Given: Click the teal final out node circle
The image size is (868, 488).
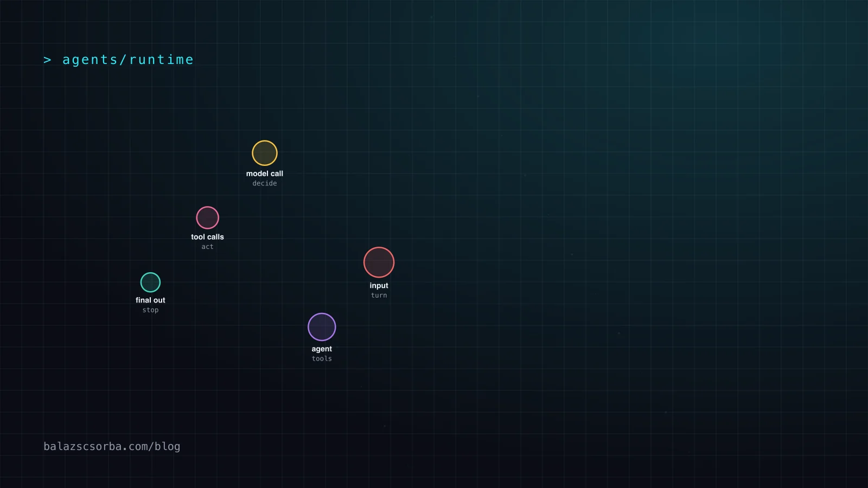Looking at the screenshot, I should pos(150,282).
